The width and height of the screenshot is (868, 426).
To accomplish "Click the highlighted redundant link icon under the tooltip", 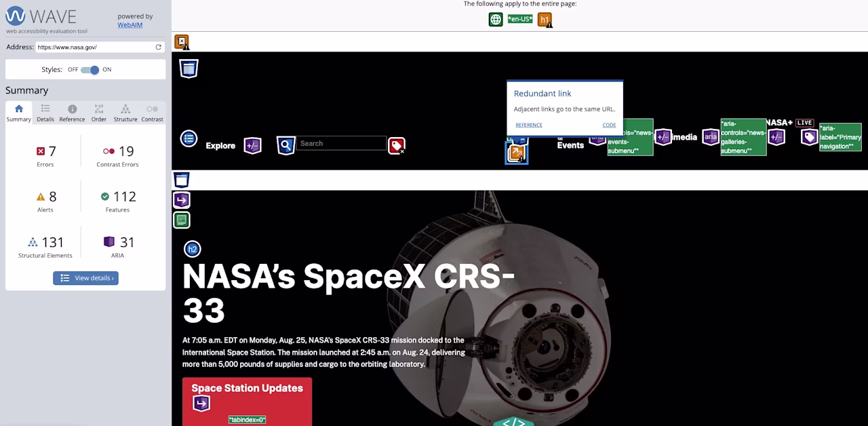I will click(x=517, y=154).
